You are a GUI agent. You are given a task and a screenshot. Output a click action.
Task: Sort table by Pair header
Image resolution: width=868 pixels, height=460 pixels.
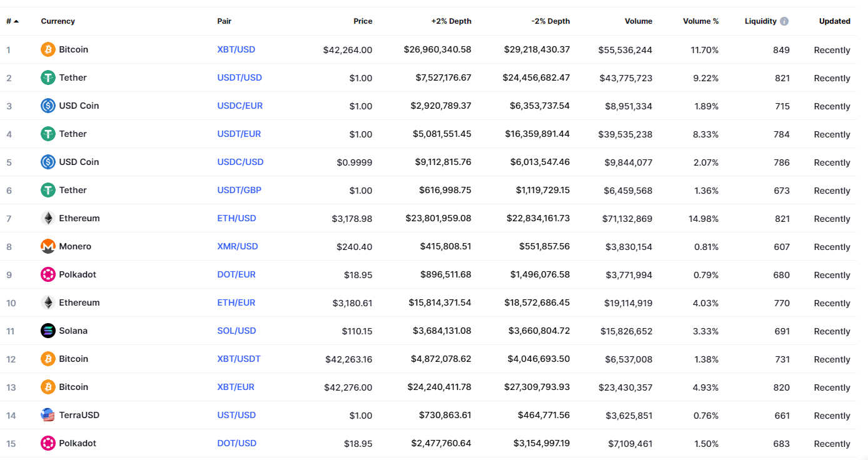(x=225, y=21)
